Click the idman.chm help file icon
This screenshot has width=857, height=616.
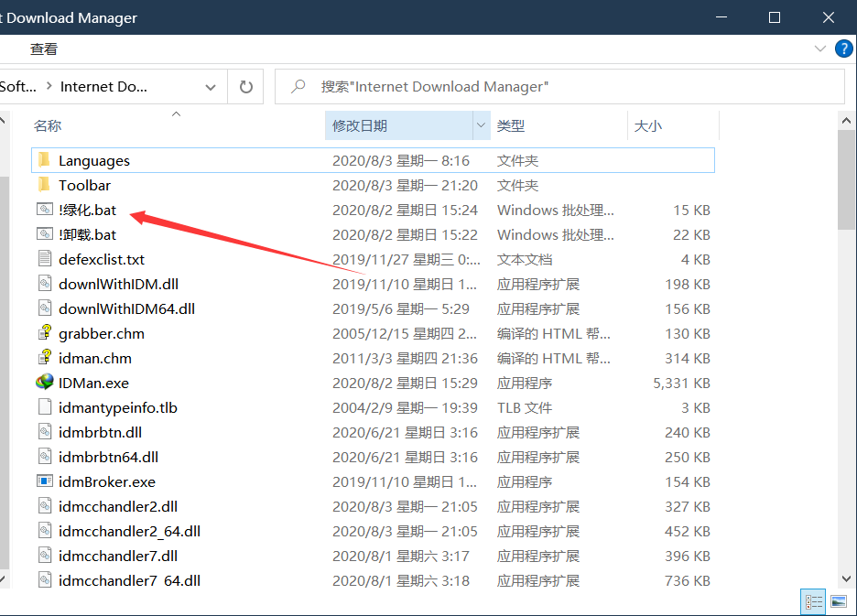click(44, 357)
